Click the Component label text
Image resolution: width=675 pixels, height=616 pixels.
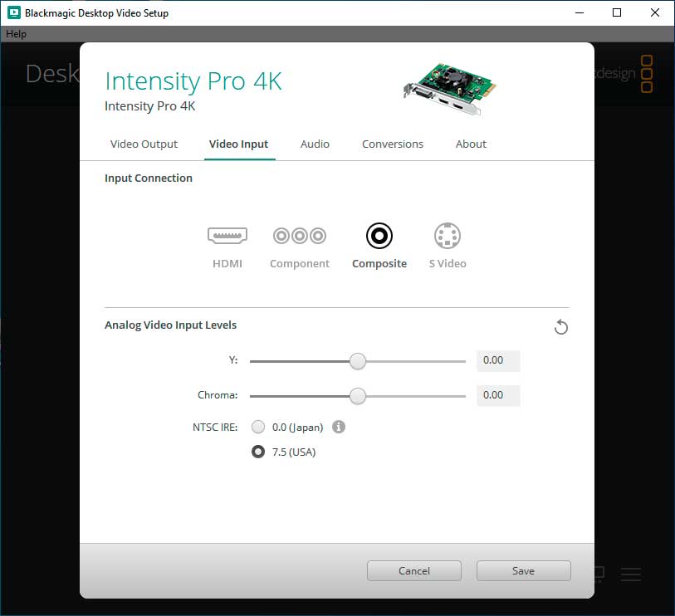(300, 263)
